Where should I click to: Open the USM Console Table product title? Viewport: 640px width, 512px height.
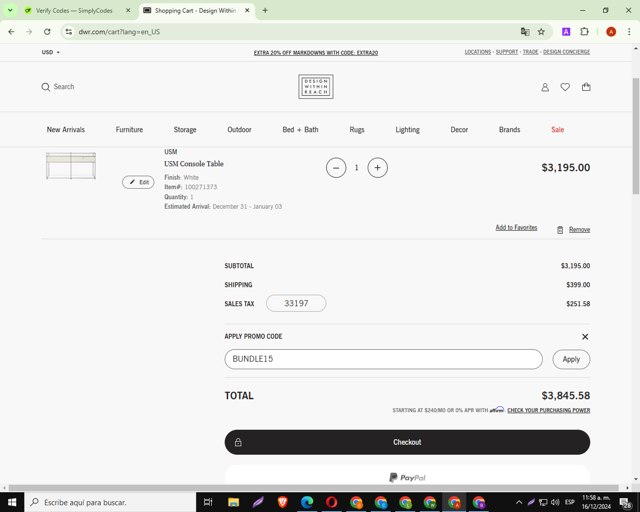tap(194, 164)
